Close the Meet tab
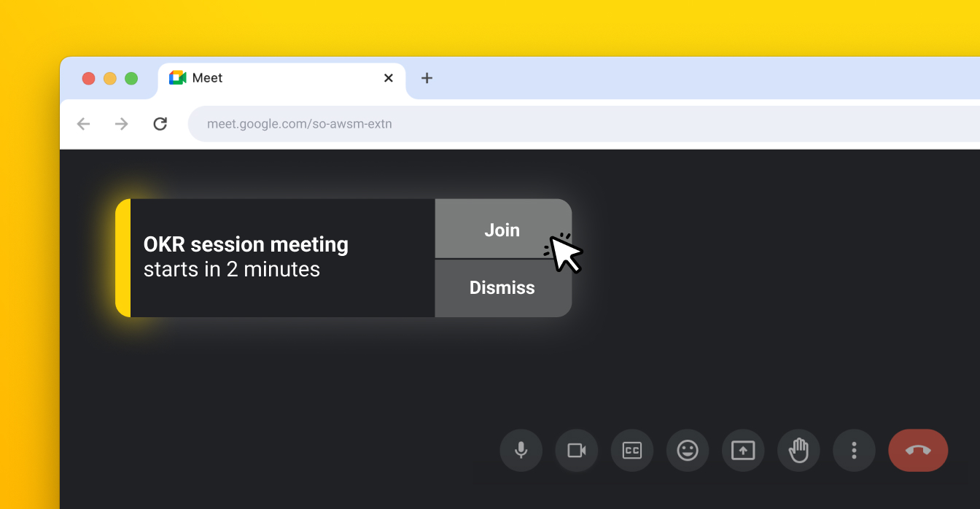The height and width of the screenshot is (509, 980). pyautogui.click(x=388, y=78)
